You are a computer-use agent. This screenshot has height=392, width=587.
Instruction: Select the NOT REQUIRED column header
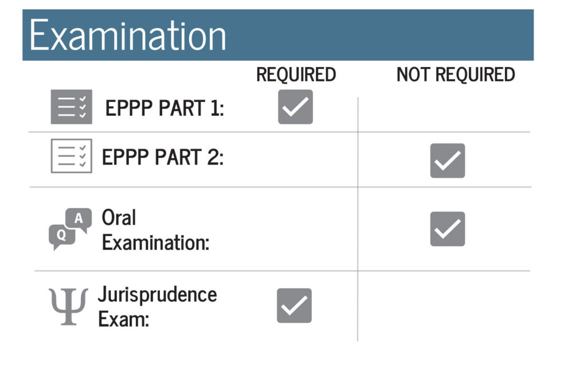pos(456,75)
